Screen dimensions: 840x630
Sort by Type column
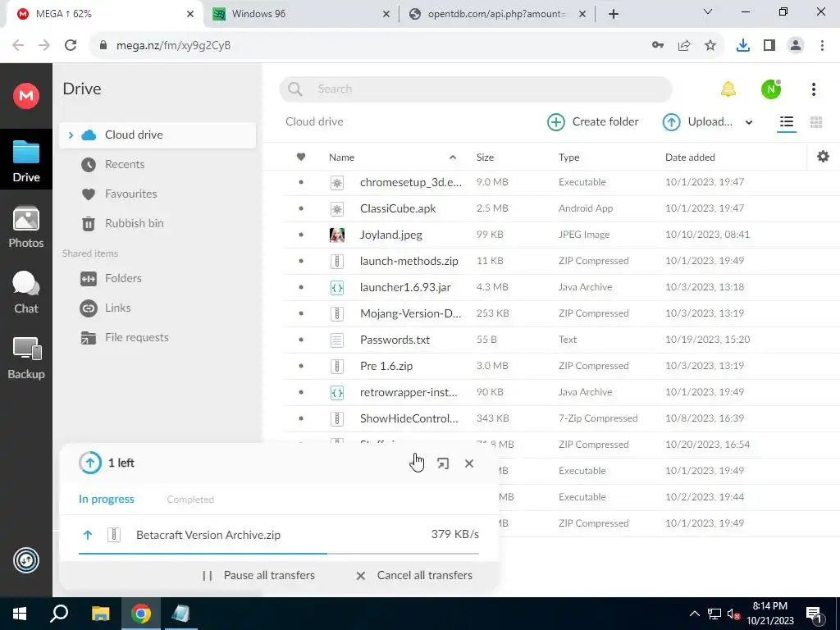[x=569, y=157]
